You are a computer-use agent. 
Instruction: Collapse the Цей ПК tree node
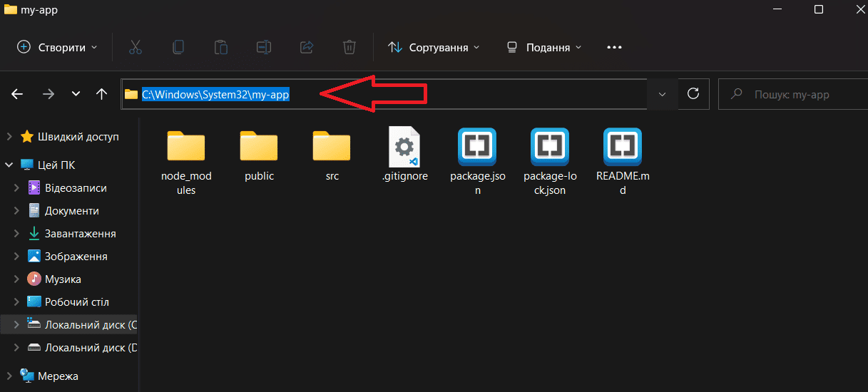pos(9,165)
